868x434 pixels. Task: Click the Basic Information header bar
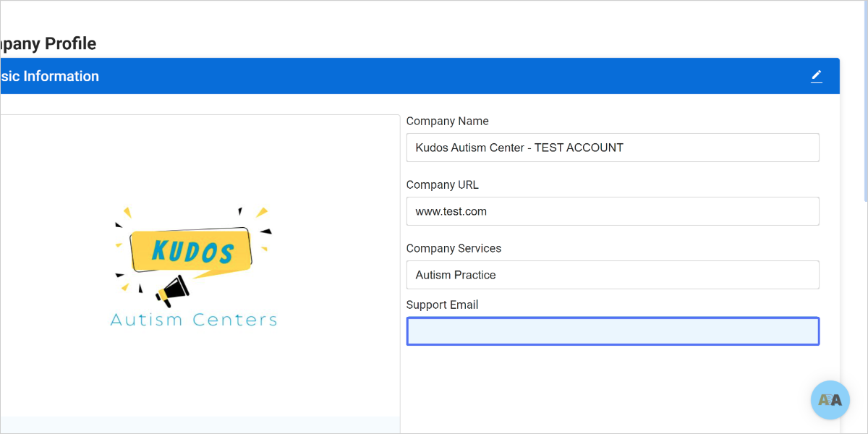[x=362, y=75]
